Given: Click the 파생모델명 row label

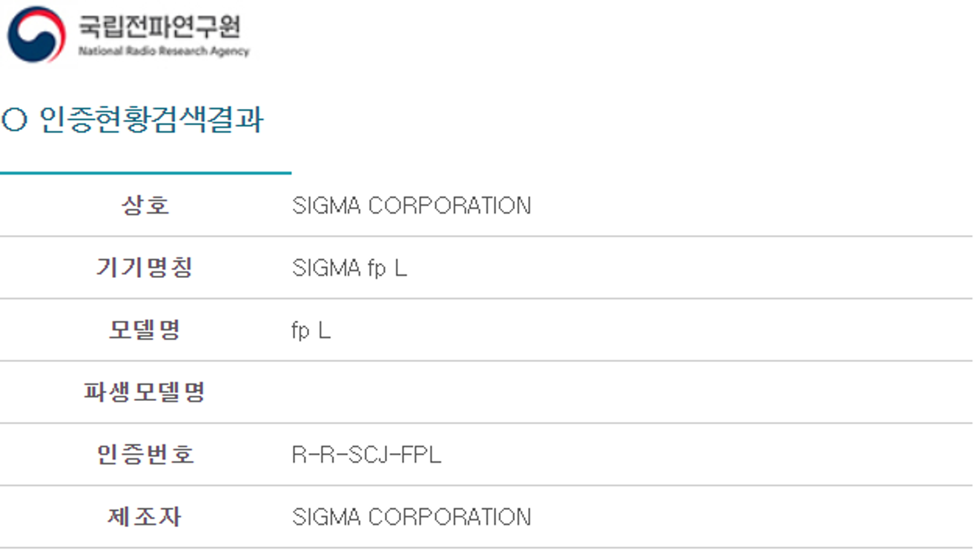Looking at the screenshot, I should 145,392.
